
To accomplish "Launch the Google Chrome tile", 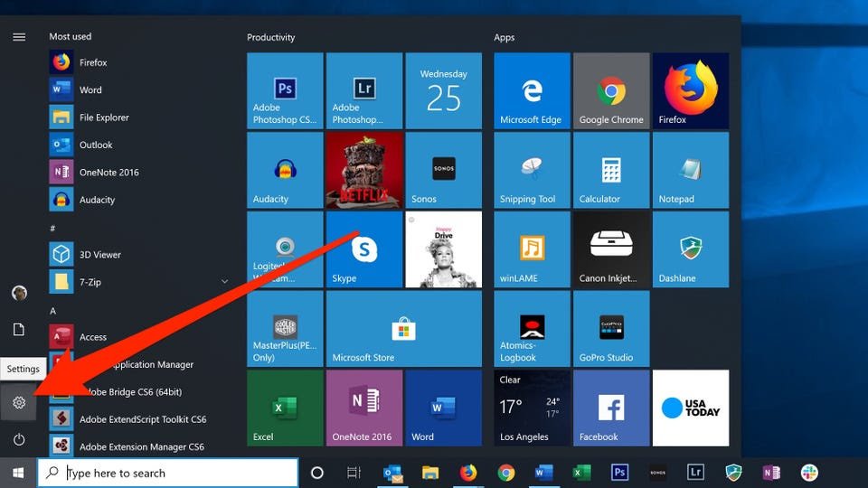I will (611, 90).
